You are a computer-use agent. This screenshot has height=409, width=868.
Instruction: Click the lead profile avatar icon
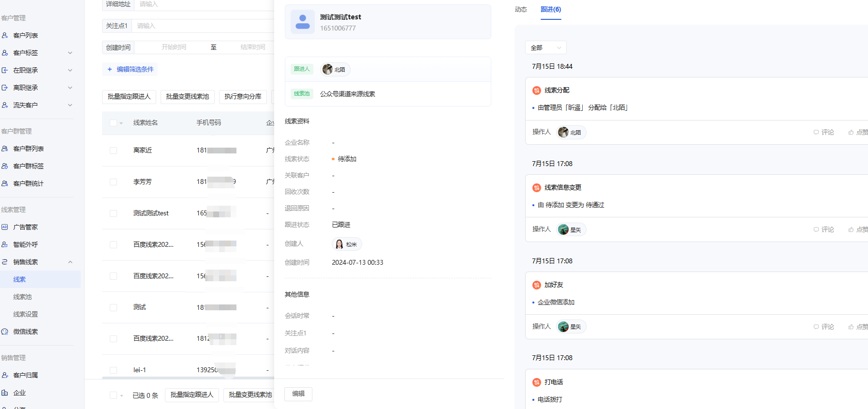tap(303, 22)
